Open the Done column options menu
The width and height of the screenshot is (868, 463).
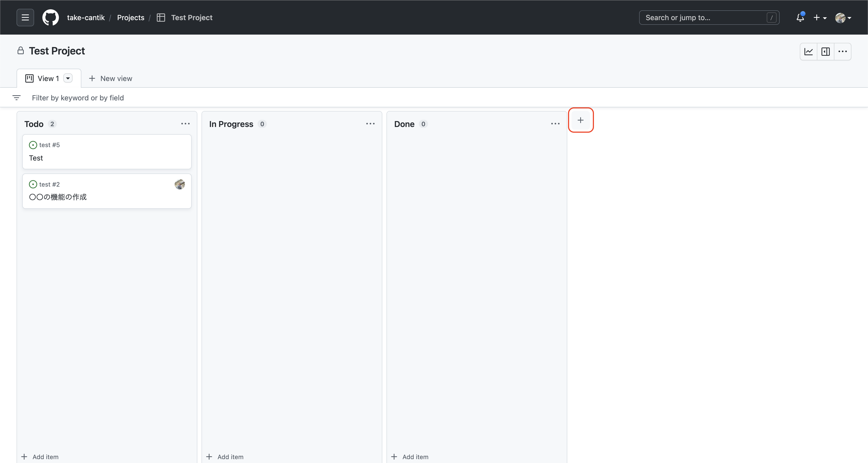coord(555,124)
